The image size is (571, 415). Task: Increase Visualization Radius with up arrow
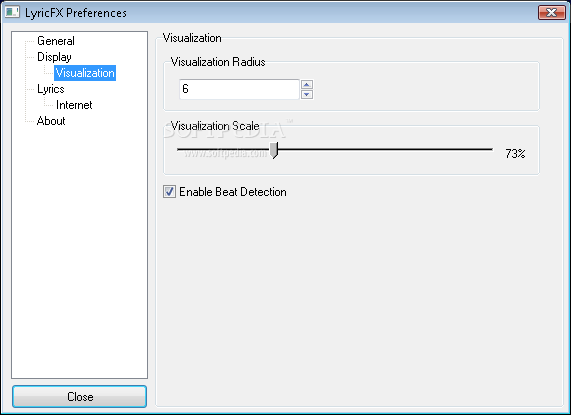tap(307, 84)
